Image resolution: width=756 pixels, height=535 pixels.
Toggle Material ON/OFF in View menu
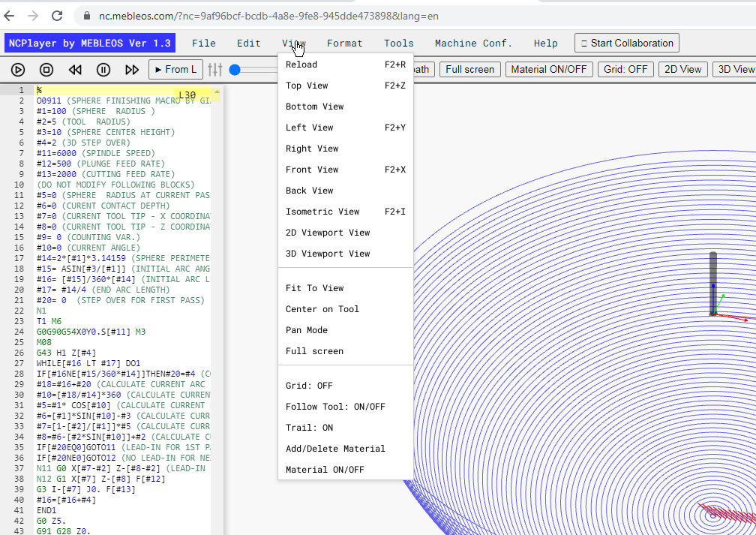click(346, 470)
